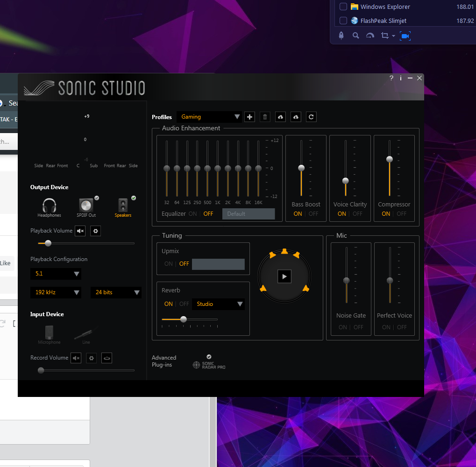Open 24 bits depth dropdown
Viewport: 476px width, 467px height.
click(x=116, y=292)
